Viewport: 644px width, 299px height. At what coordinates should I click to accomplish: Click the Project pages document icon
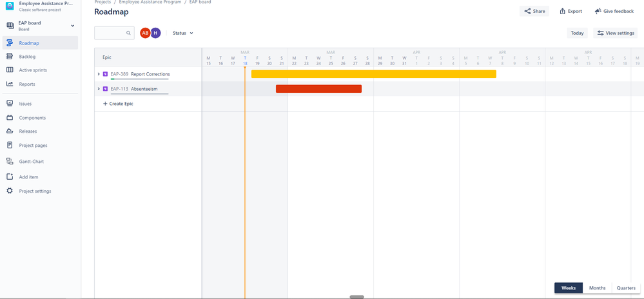click(10, 146)
